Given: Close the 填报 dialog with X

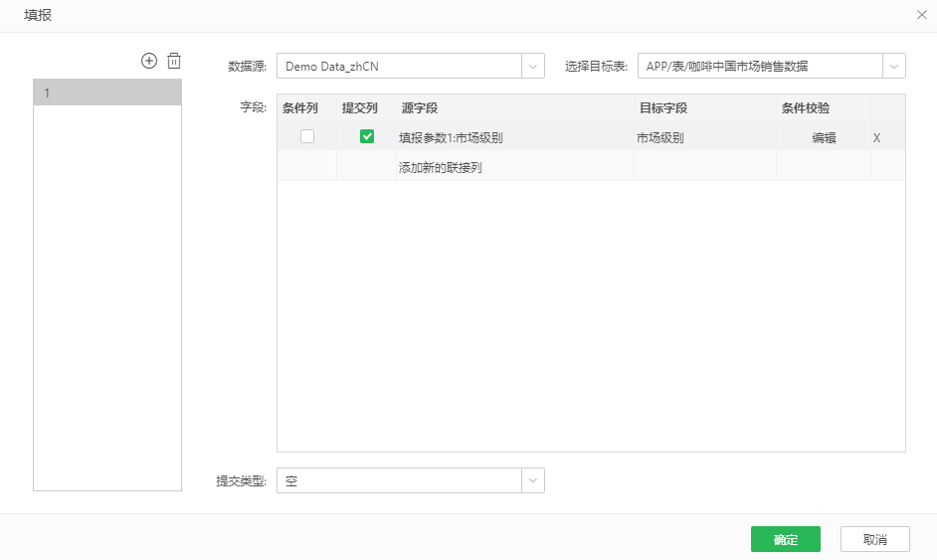Looking at the screenshot, I should 921,15.
